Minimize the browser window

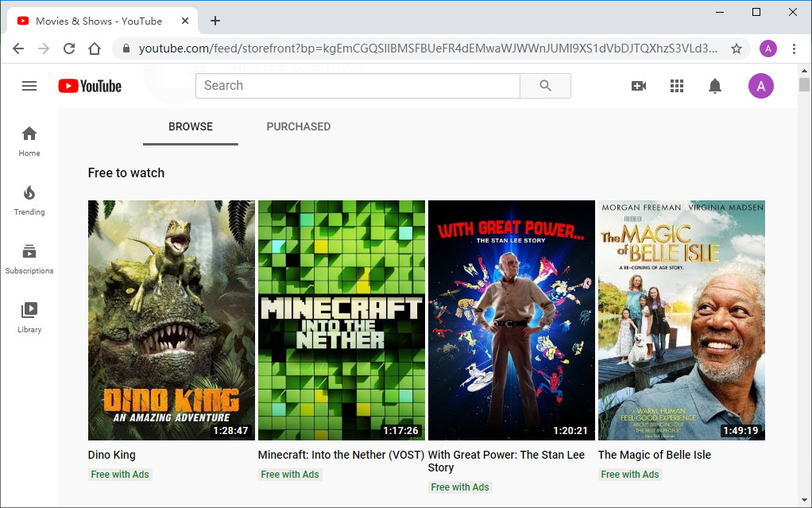click(x=720, y=12)
